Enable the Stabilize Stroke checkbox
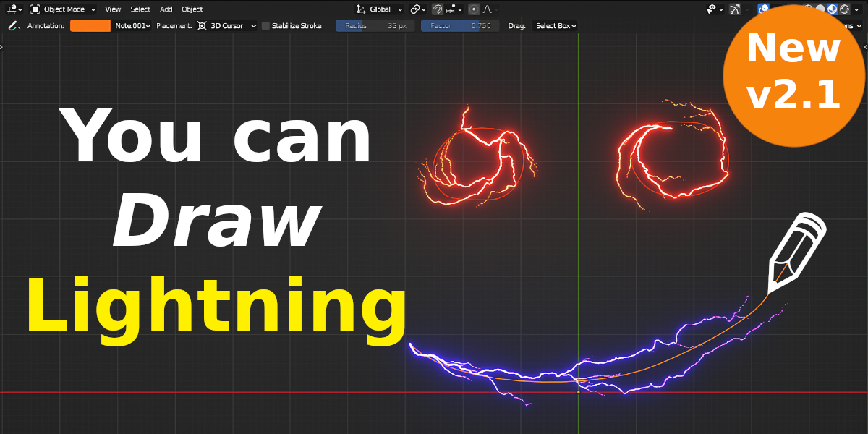 (265, 25)
